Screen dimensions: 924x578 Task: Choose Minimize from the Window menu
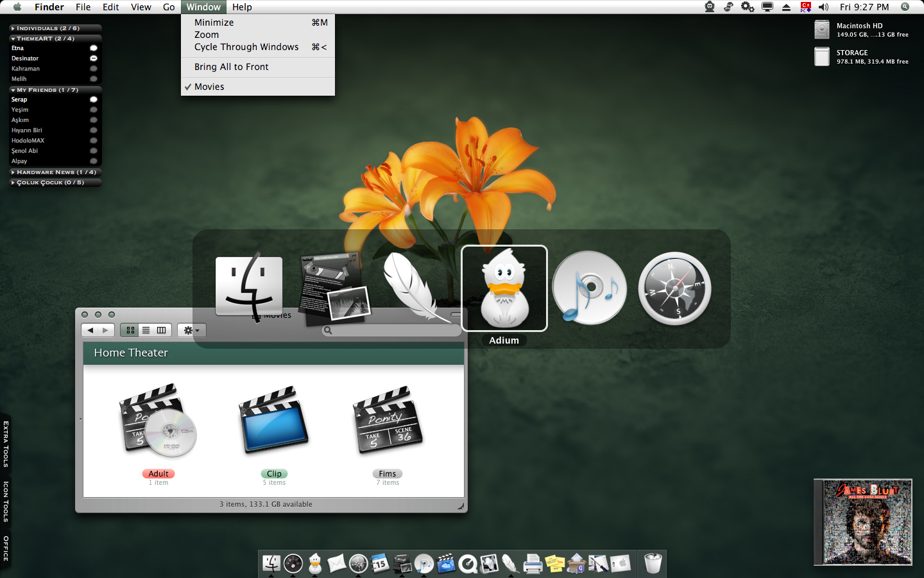click(x=258, y=22)
